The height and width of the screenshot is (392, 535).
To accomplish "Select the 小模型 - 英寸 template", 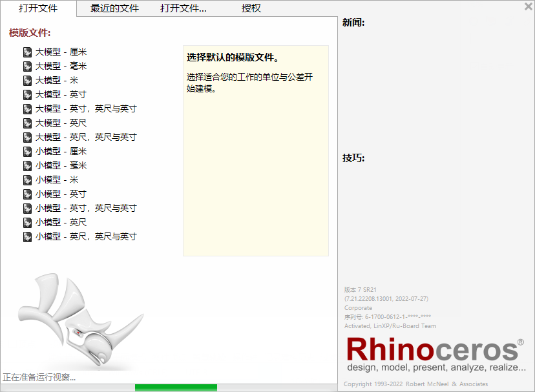I will (61, 194).
